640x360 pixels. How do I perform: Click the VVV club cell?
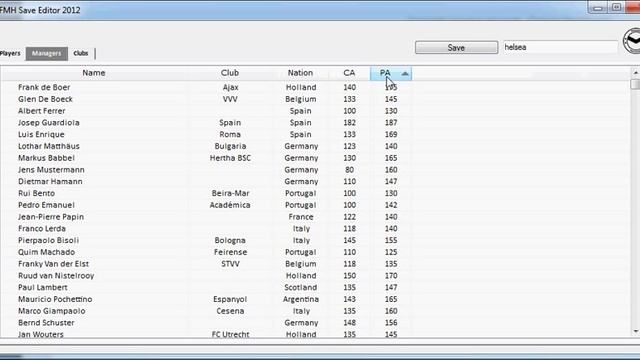[230, 99]
